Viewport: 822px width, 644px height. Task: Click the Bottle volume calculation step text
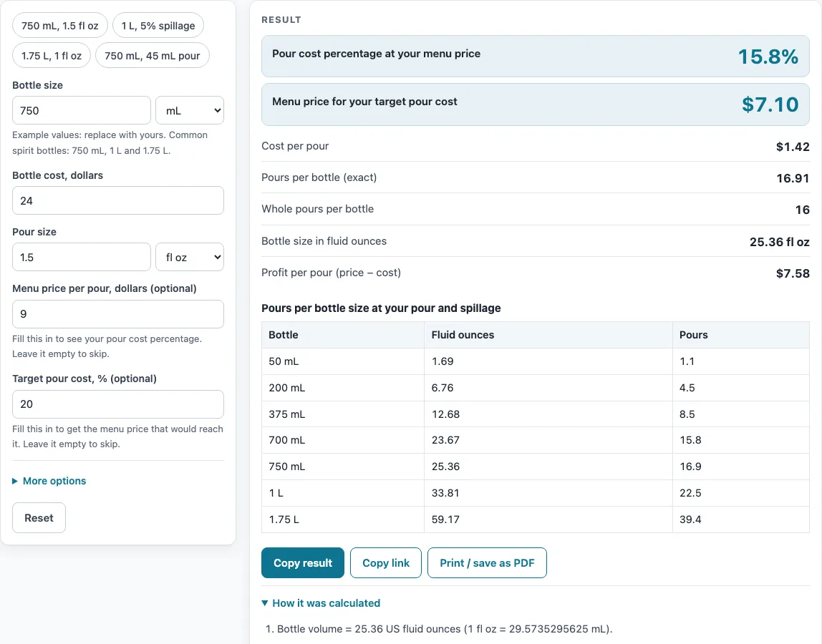pos(445,629)
